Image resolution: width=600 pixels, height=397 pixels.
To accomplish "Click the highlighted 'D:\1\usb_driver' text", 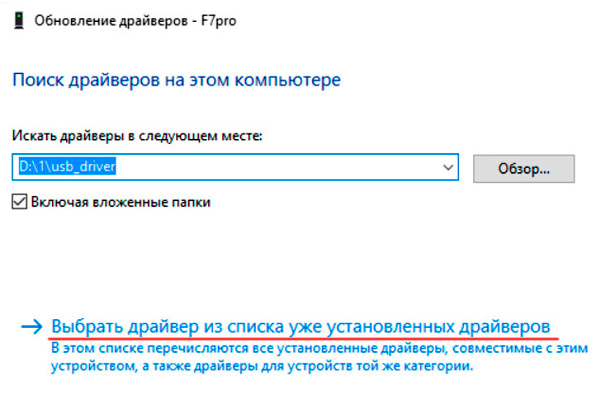I will (x=67, y=167).
